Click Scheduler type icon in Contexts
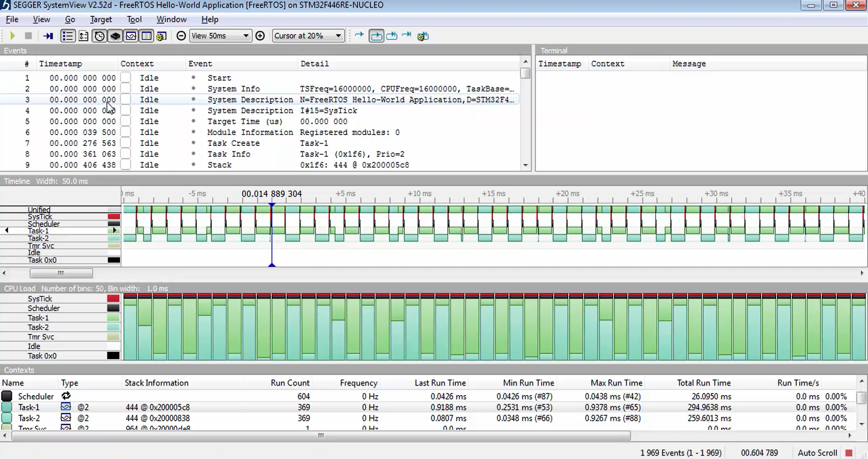 [66, 396]
